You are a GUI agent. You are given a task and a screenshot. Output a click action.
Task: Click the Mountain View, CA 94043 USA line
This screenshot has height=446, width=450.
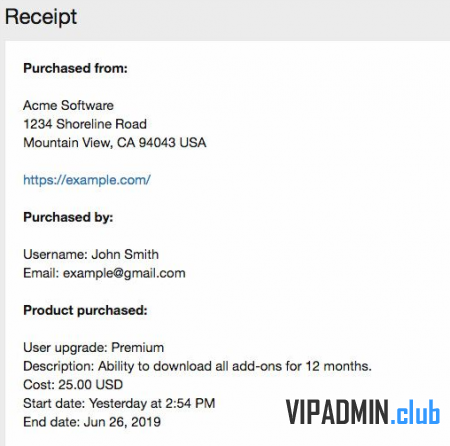tap(115, 143)
